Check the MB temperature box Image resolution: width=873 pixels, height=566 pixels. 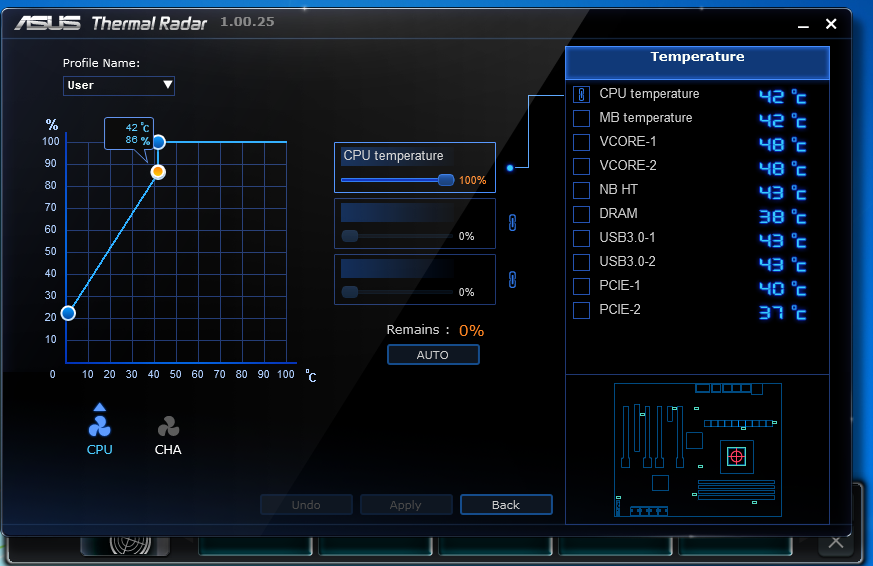click(x=581, y=119)
